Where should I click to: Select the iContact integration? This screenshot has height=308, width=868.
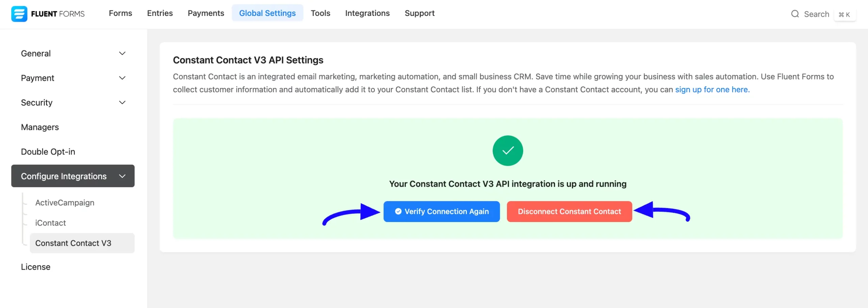click(50, 223)
